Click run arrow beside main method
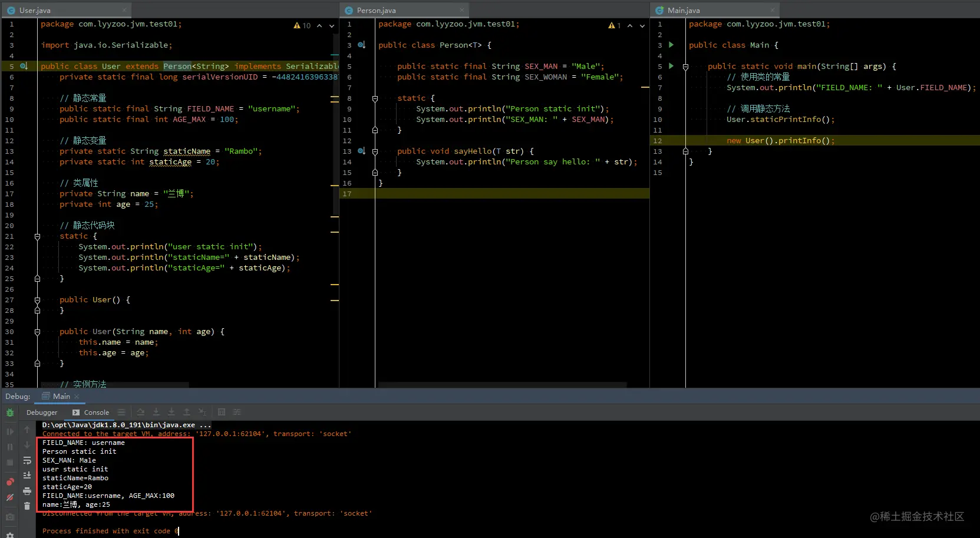Screen dimensions: 980x538 point(671,66)
